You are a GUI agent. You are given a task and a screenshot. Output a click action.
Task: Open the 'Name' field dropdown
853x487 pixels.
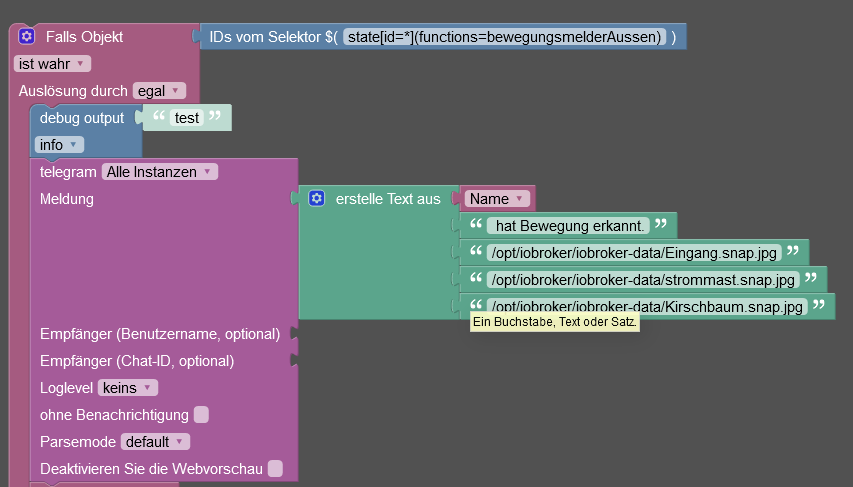(497, 199)
